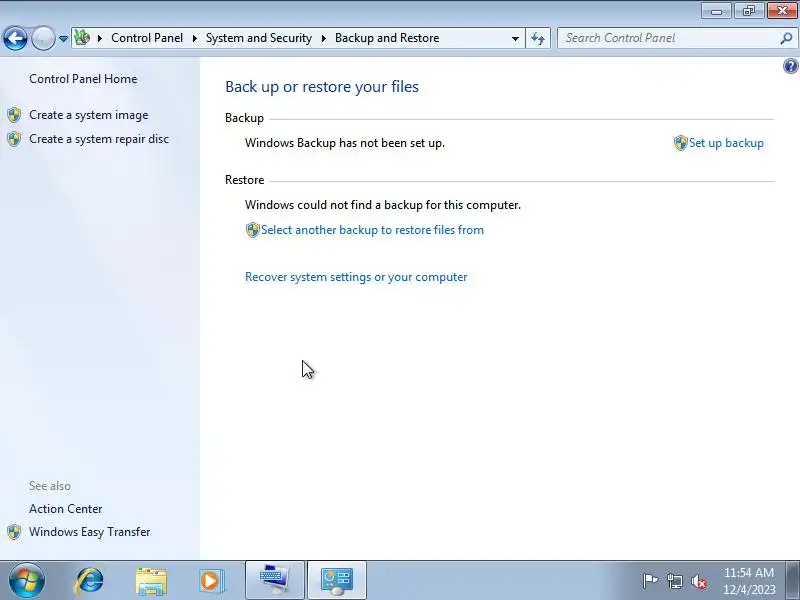The width and height of the screenshot is (800, 600).
Task: Click the search magnifier icon
Action: 786,38
